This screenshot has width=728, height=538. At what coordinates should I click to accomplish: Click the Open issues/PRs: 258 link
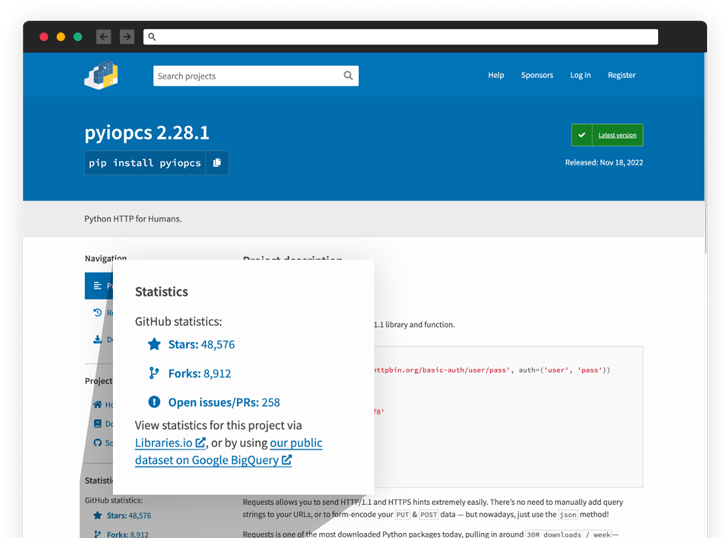pos(223,402)
